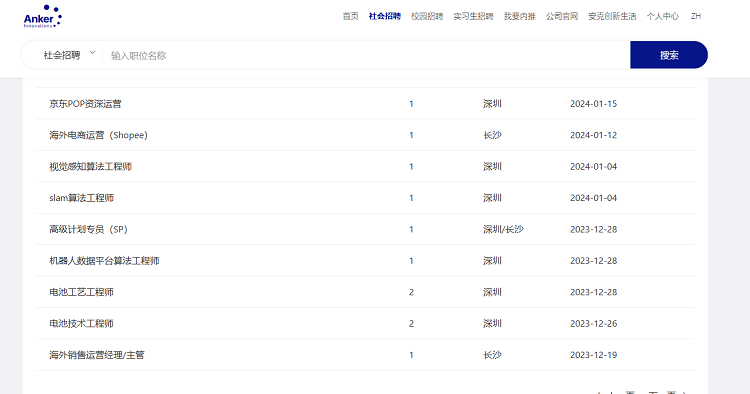Screen dimensions: 750x394
Task: Open job 电池工艺工程师
Action: 81,292
